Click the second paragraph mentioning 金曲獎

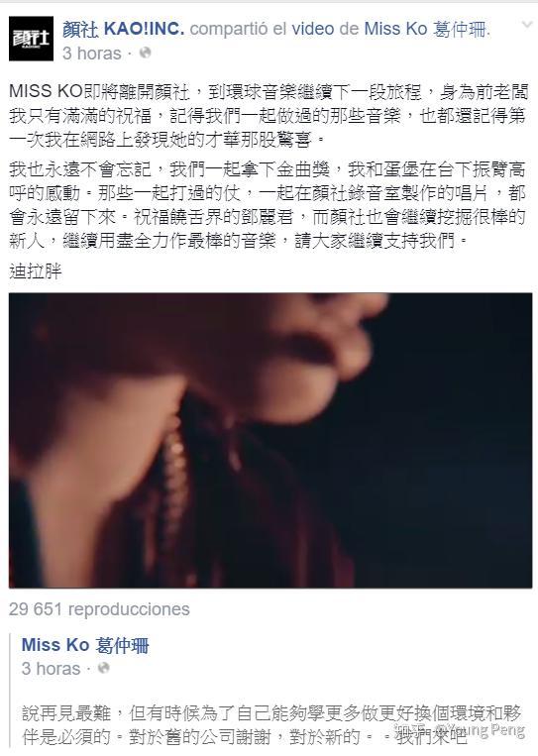coord(268,205)
